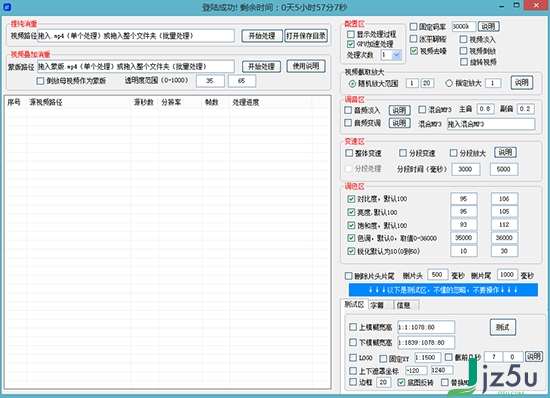Click 开始处理 next to 视频路径
Screen dimensions: 550x398
pyautogui.click(x=262, y=36)
